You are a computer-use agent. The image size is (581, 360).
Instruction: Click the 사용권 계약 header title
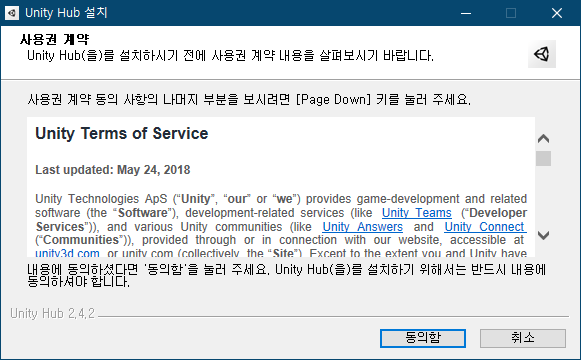pyautogui.click(x=54, y=39)
